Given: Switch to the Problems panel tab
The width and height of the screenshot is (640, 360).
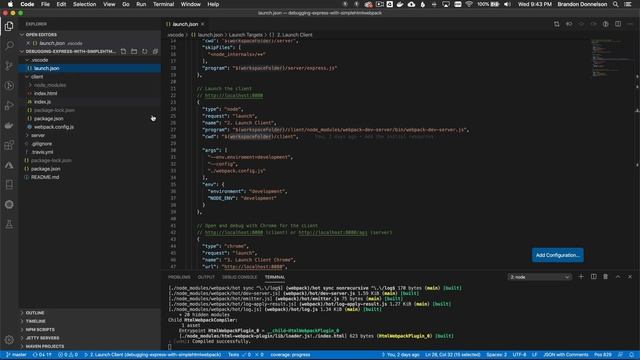Looking at the screenshot, I should [179, 277].
